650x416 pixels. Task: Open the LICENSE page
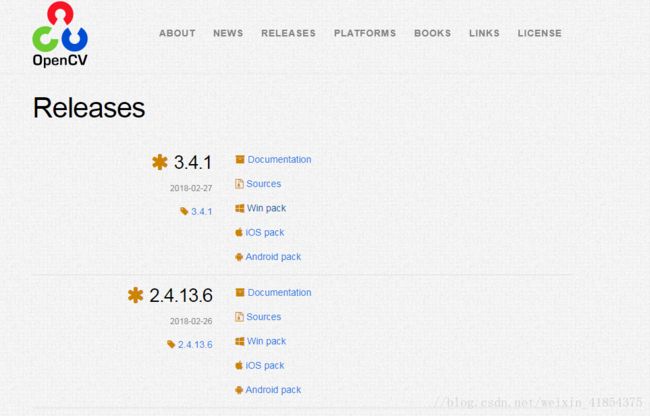point(539,33)
